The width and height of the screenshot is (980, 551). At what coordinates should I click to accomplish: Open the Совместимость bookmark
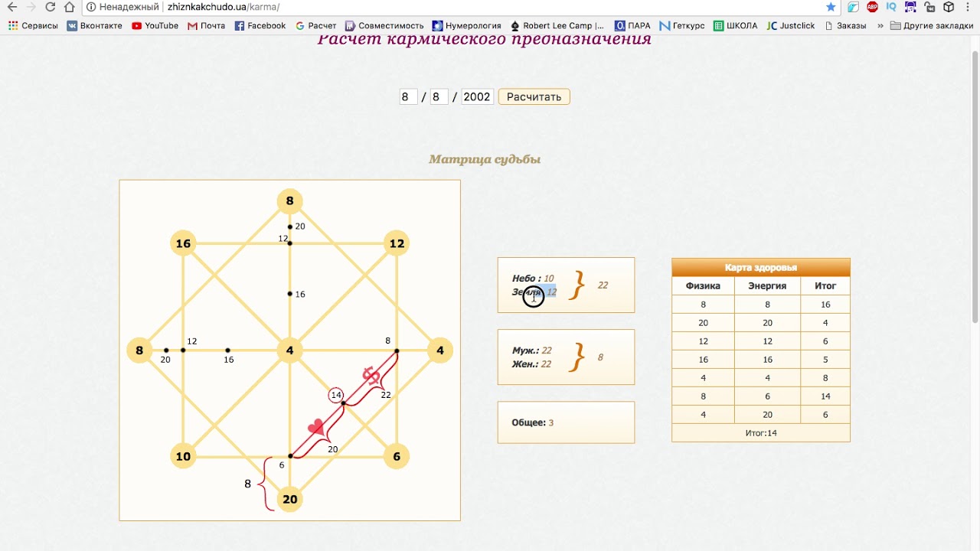(384, 25)
